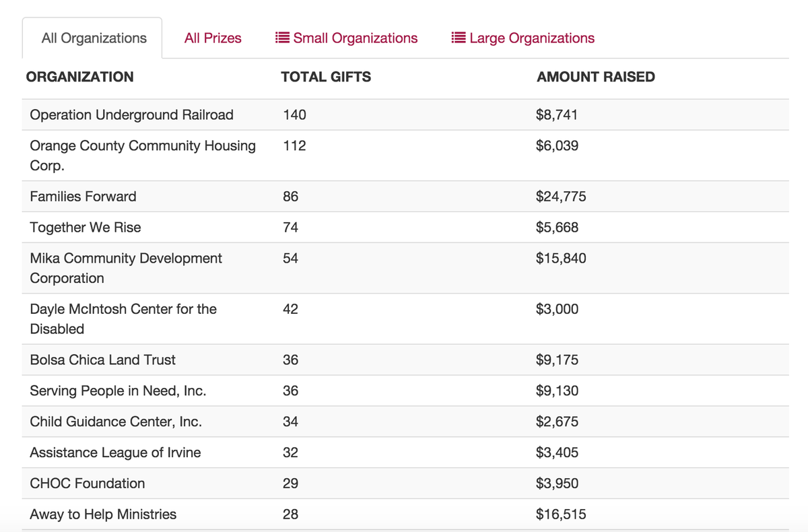Click the 140 total gifts value
This screenshot has height=532, width=808.
[294, 114]
